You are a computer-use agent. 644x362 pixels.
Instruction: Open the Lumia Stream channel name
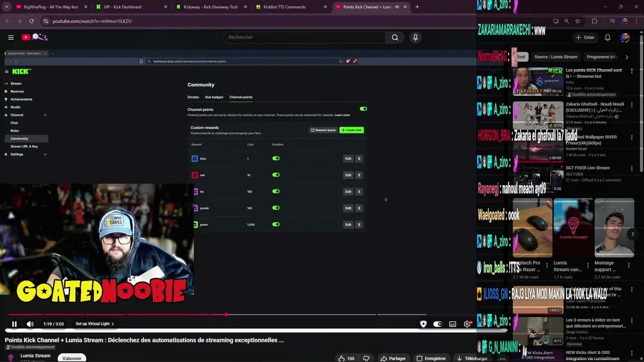tap(35, 356)
